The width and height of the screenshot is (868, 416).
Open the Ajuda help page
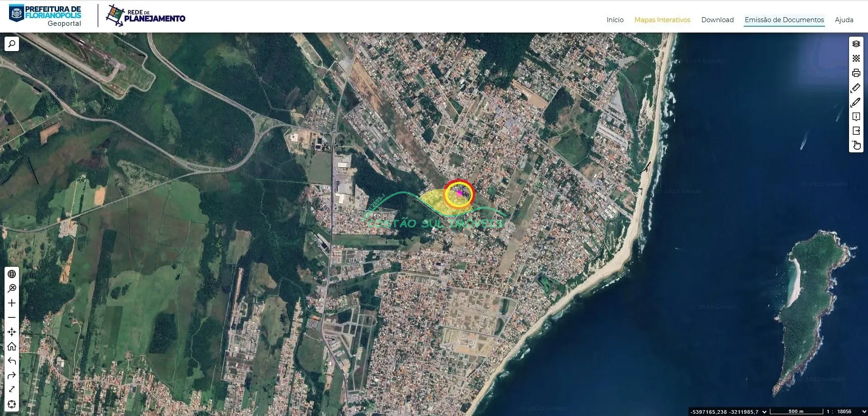(844, 20)
